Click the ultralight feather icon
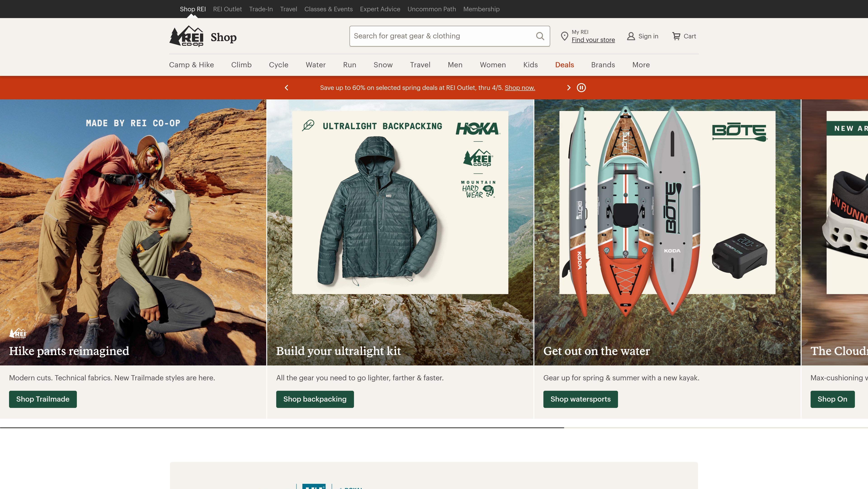Viewport: 868px width, 489px height. tap(308, 126)
